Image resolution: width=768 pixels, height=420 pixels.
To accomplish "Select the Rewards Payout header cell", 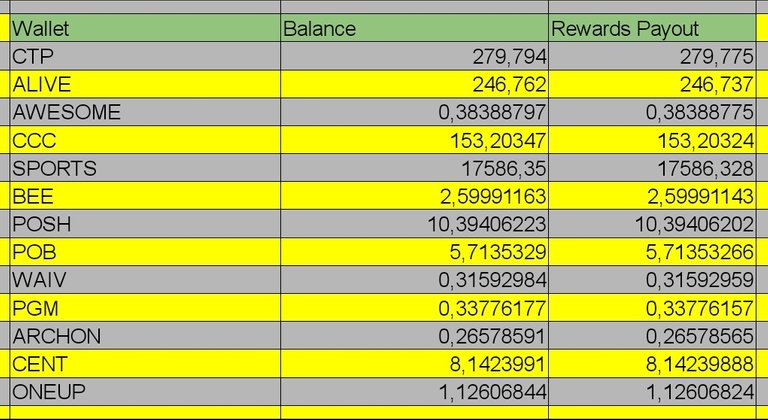I will [x=652, y=28].
